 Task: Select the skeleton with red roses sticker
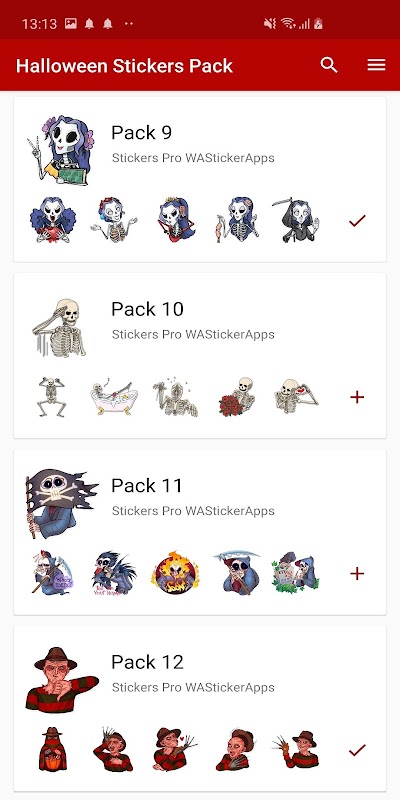236,397
